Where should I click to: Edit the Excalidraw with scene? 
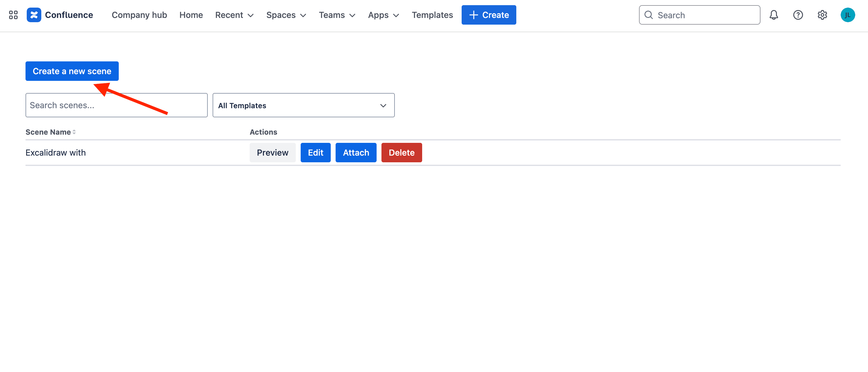pyautogui.click(x=315, y=153)
